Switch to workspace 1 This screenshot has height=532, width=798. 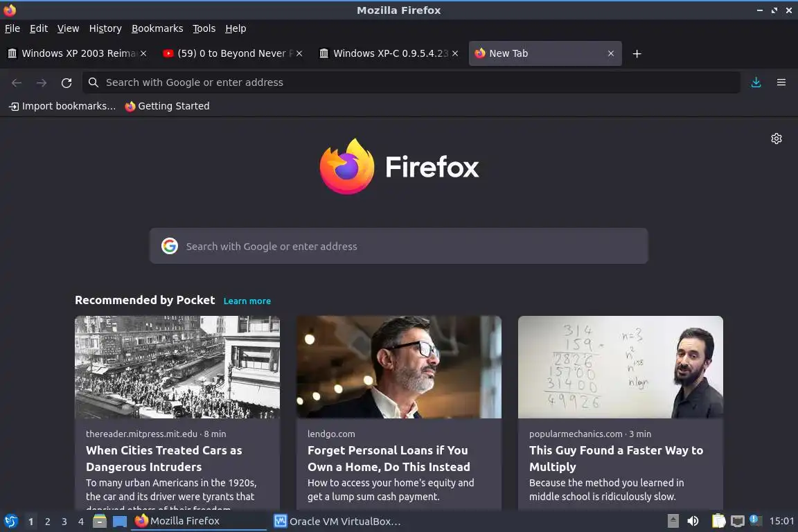click(30, 522)
